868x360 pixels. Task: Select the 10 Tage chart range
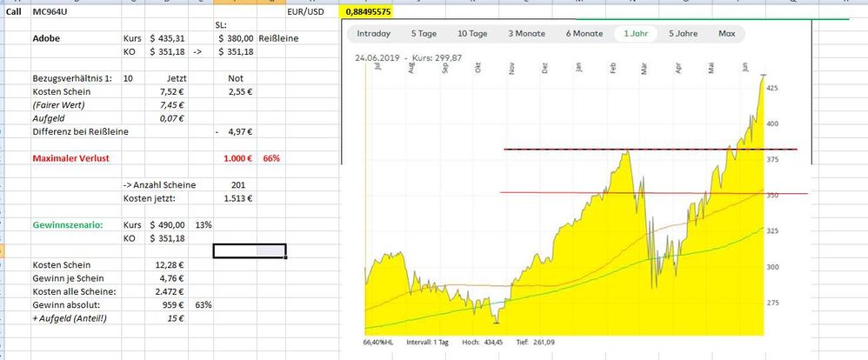coord(472,34)
